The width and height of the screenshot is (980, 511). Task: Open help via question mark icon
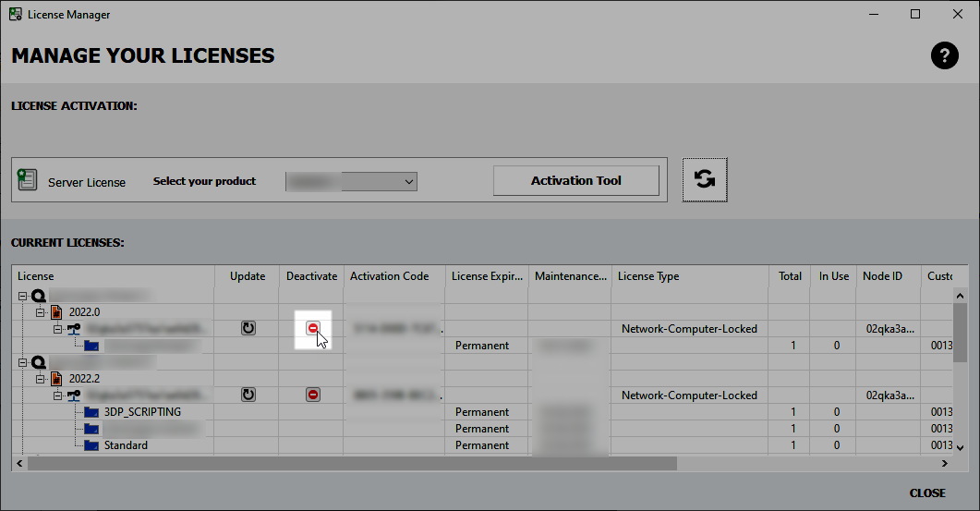pyautogui.click(x=944, y=56)
